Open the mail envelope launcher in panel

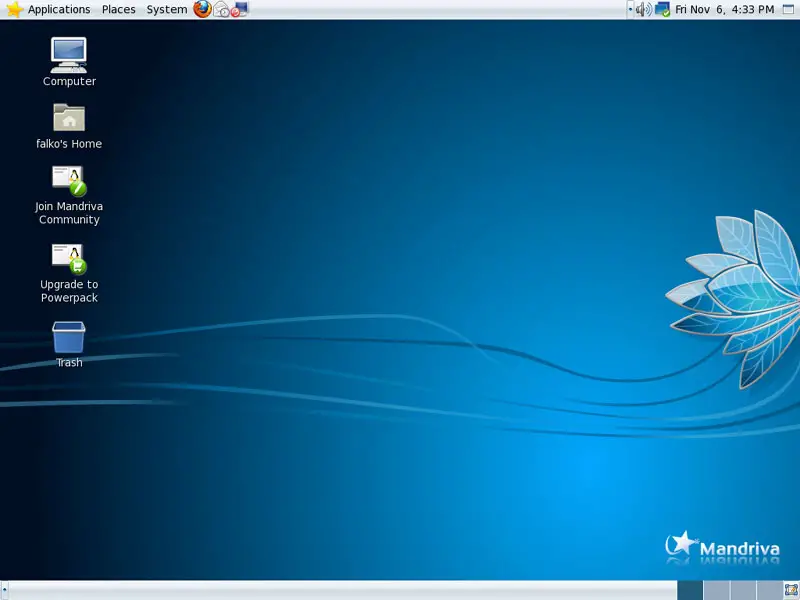click(x=221, y=9)
